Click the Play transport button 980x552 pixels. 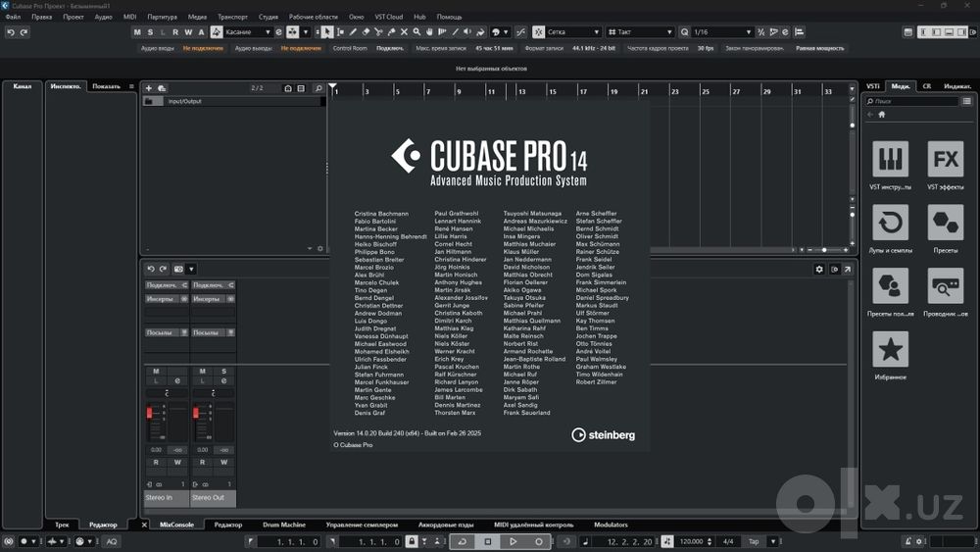tap(514, 541)
